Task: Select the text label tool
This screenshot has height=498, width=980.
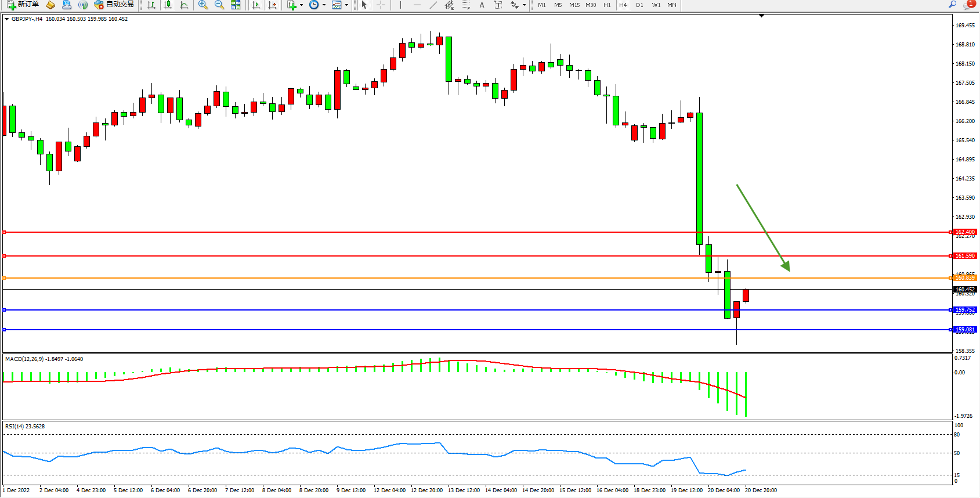Action: coord(498,5)
